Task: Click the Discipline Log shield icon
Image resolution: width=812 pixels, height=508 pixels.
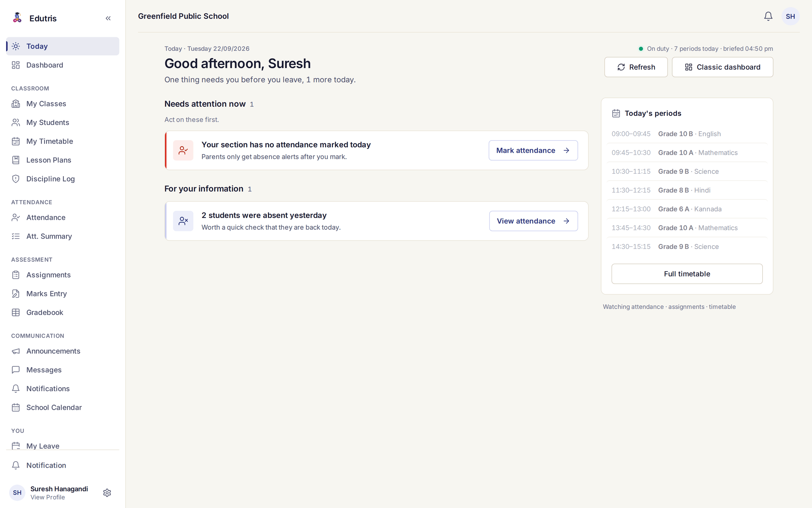Action: pyautogui.click(x=16, y=179)
